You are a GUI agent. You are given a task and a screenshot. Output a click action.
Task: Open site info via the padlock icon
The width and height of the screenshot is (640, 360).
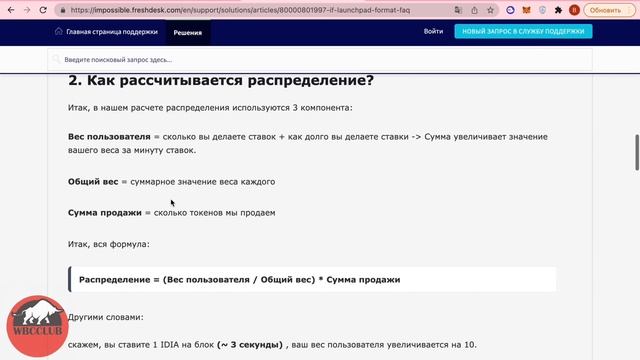62,10
